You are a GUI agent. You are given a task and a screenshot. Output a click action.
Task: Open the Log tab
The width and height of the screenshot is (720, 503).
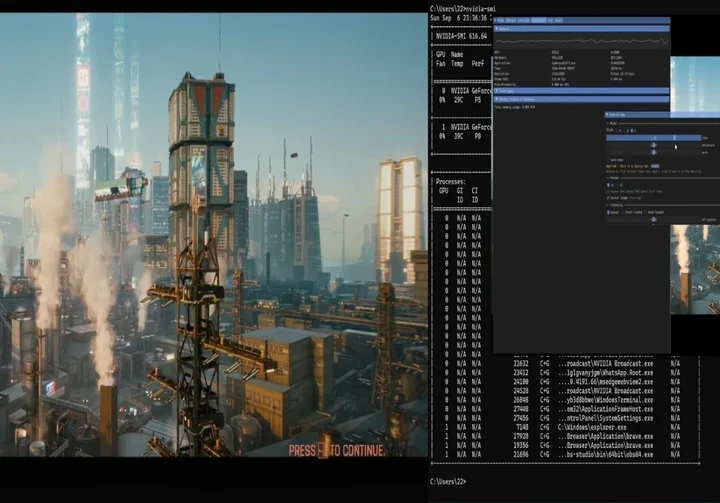[551, 20]
